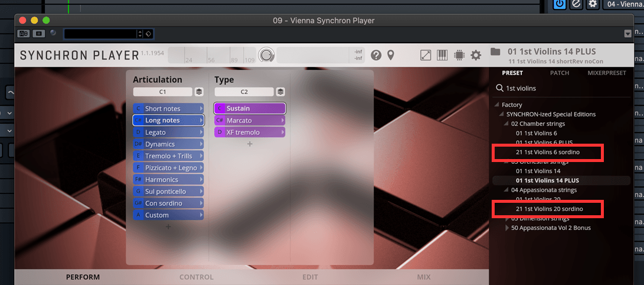Switch to the PERFORM tab
The image size is (644, 285).
coord(83,277)
